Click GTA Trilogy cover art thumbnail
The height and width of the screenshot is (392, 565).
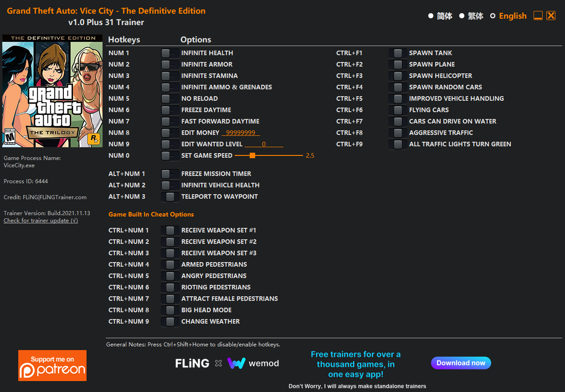pos(52,91)
